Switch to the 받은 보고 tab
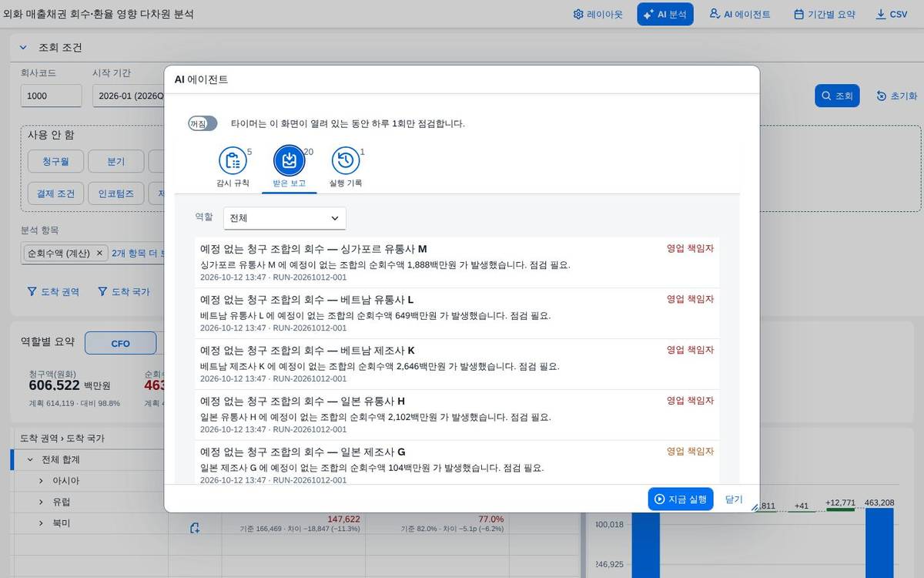 point(290,168)
